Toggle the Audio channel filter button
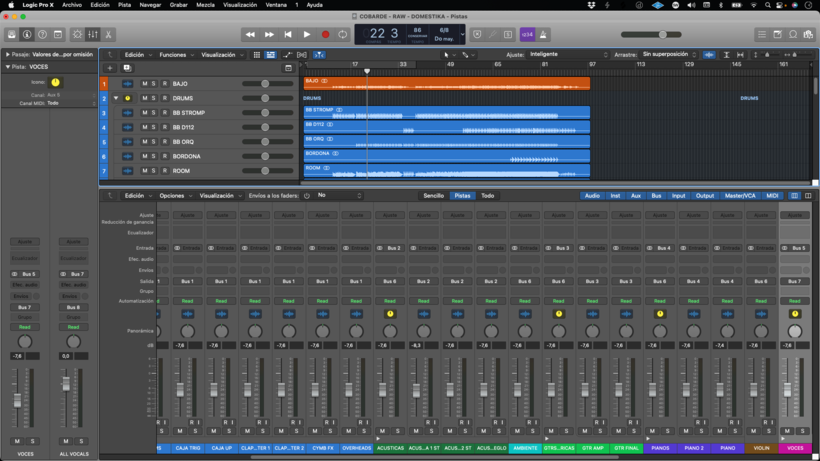 592,195
